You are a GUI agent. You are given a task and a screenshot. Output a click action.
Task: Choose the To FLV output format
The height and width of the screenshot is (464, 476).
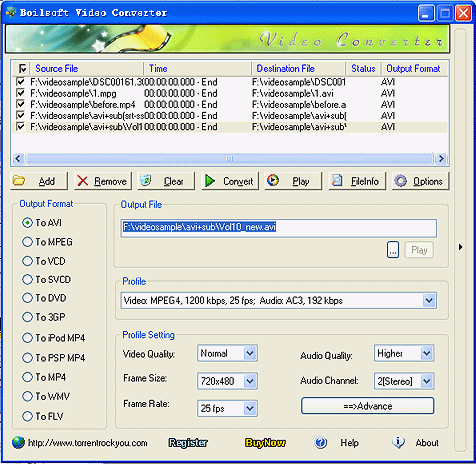tap(27, 416)
